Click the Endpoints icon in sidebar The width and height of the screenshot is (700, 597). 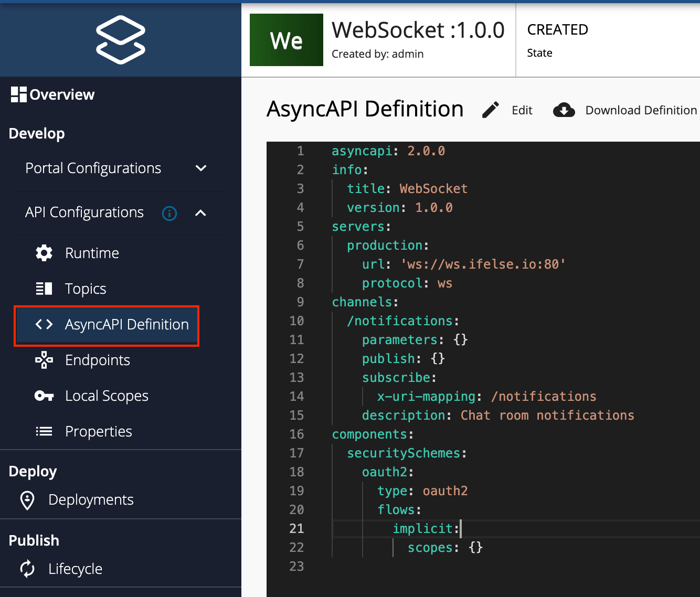pyautogui.click(x=44, y=360)
